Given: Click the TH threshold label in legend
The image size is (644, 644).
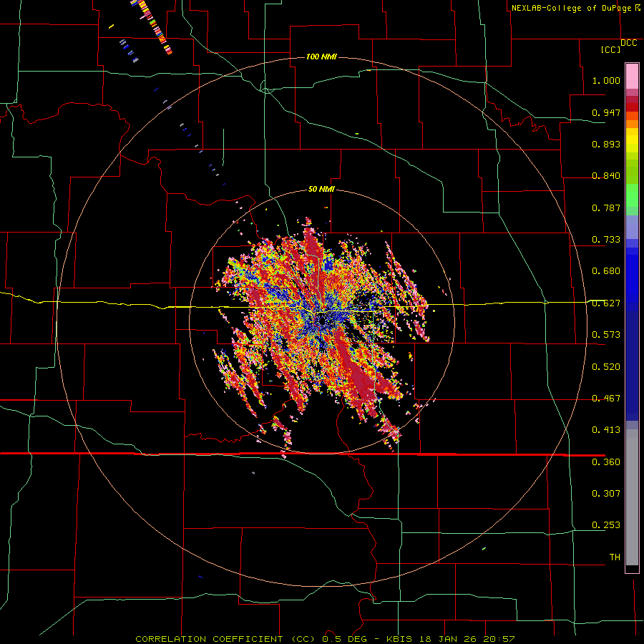Looking at the screenshot, I should click(x=615, y=557).
